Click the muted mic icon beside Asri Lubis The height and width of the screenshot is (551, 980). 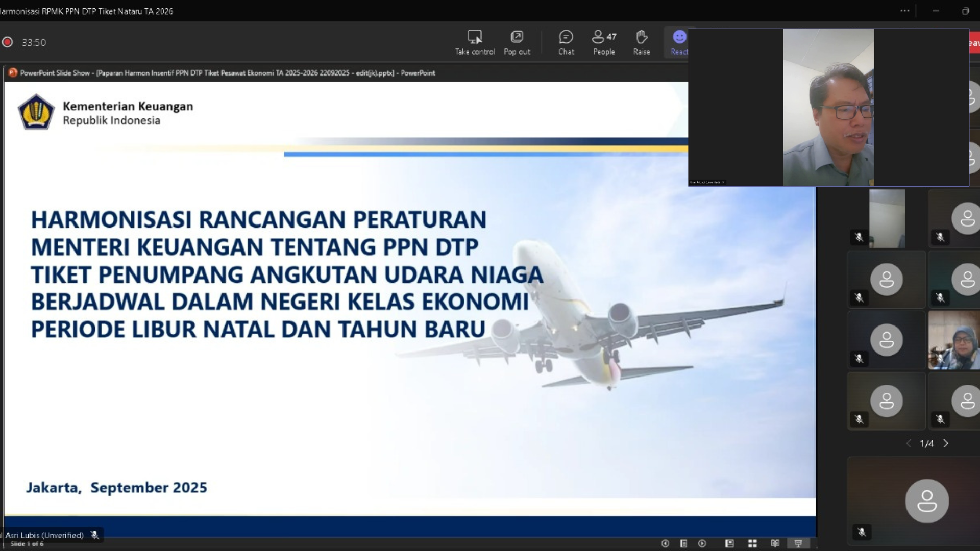pos(94,535)
